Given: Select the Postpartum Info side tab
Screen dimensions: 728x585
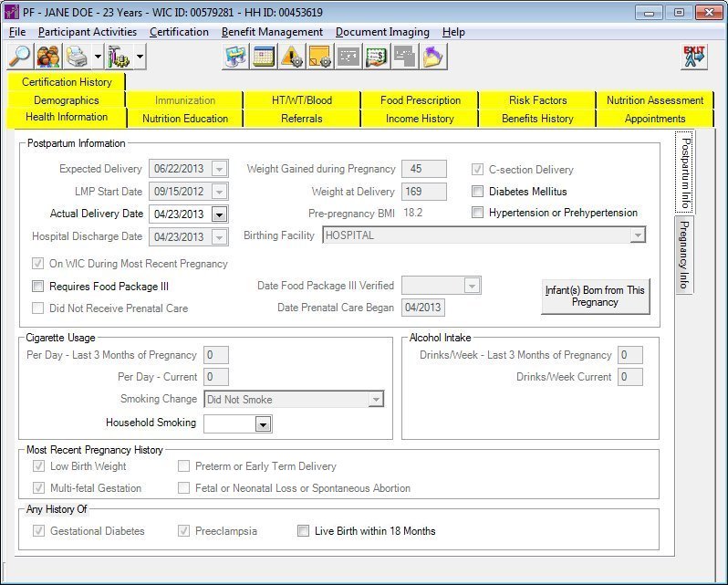Looking at the screenshot, I should click(685, 172).
